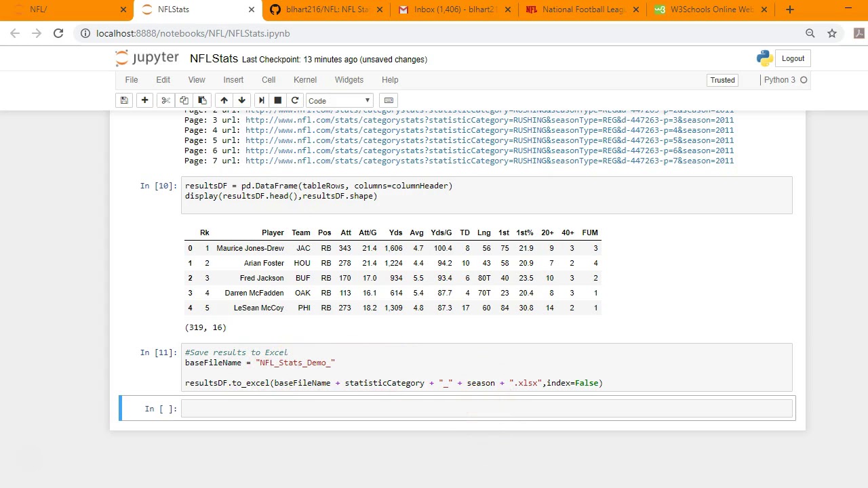
Task: Open the cell type Code dropdown
Action: (x=339, y=100)
